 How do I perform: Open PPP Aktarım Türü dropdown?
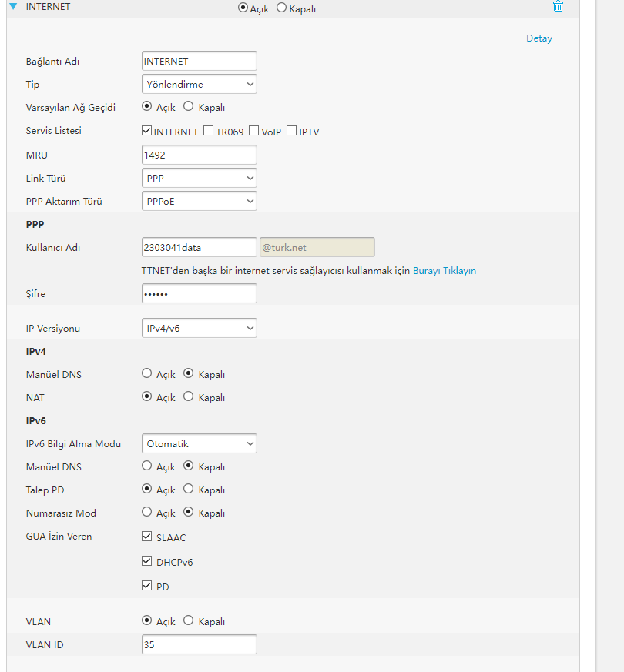tap(199, 202)
